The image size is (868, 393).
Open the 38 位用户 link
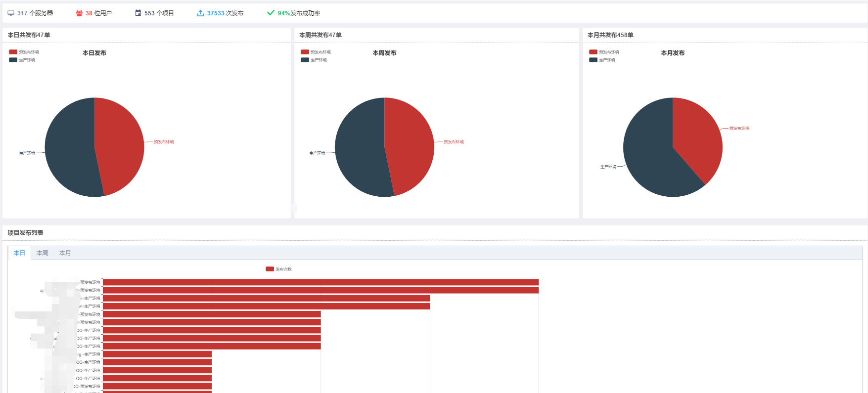coord(98,13)
